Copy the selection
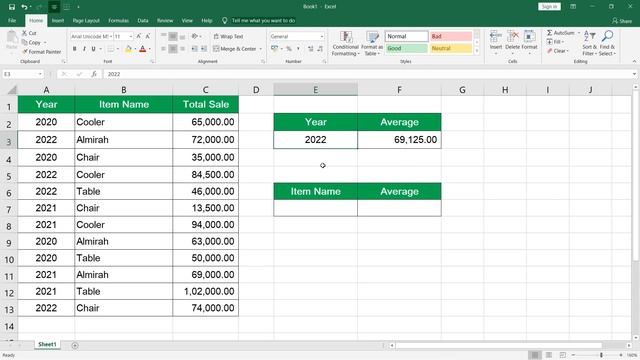The image size is (640, 360). tap(31, 42)
